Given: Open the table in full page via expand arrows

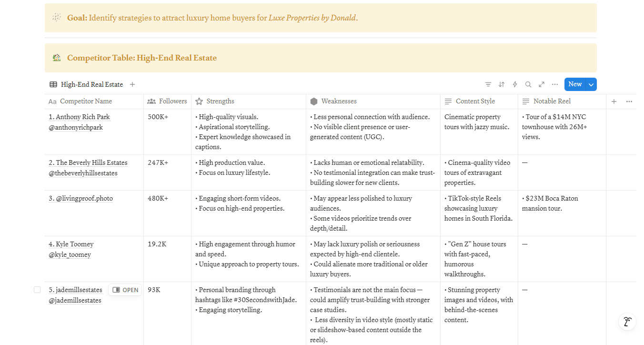Looking at the screenshot, I should tap(542, 84).
